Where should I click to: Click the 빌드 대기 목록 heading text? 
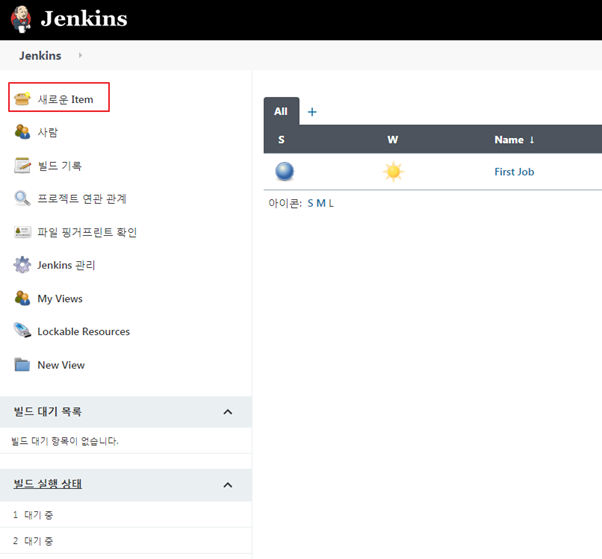[x=48, y=412]
